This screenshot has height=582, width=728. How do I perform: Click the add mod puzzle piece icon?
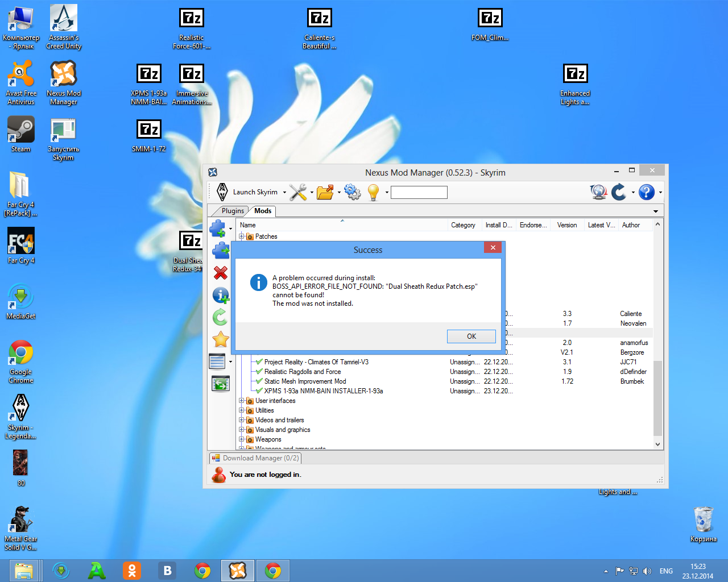pyautogui.click(x=218, y=228)
